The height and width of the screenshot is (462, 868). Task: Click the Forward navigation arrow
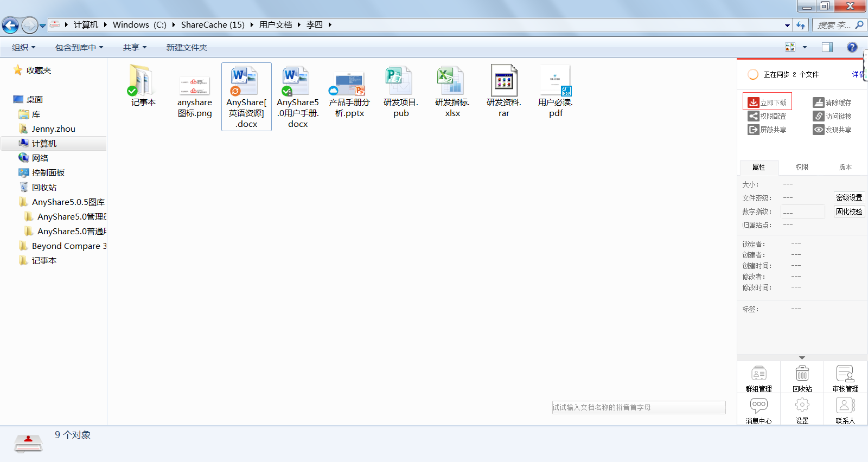point(29,25)
